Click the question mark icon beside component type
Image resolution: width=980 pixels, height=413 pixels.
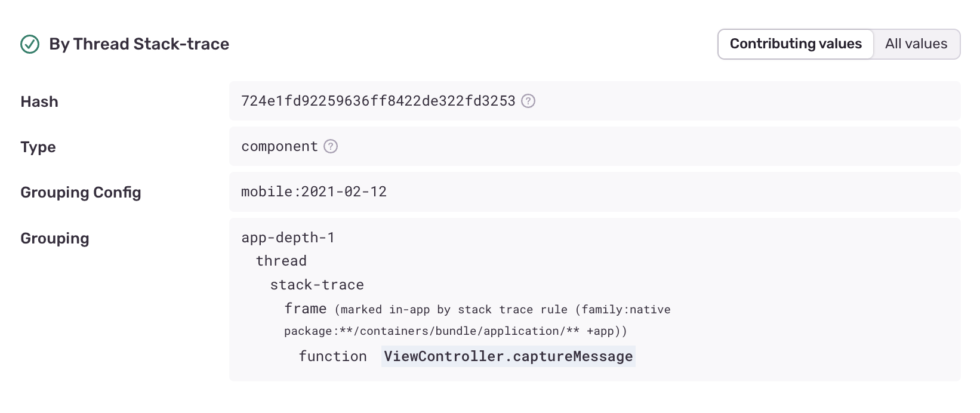coord(331,146)
